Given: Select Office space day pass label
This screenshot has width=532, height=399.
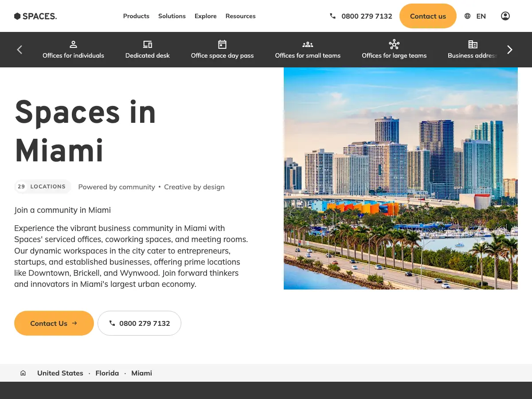Looking at the screenshot, I should pos(223,55).
